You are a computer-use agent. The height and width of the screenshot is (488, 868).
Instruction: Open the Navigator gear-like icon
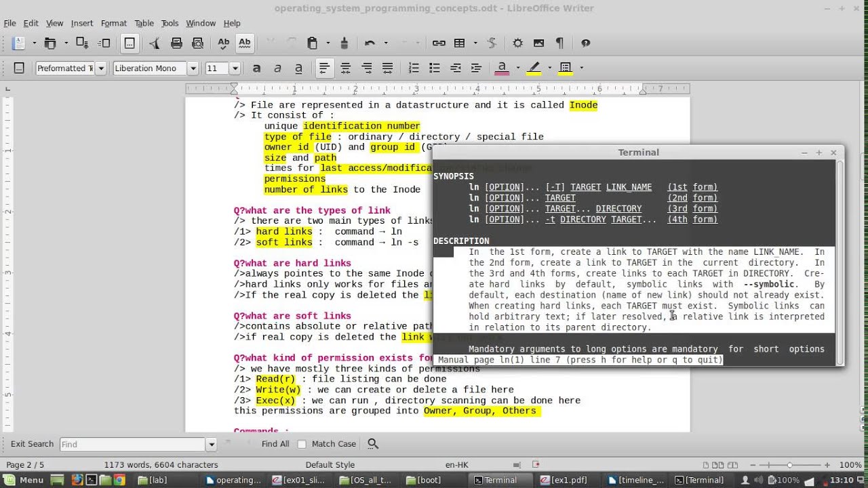(x=517, y=43)
